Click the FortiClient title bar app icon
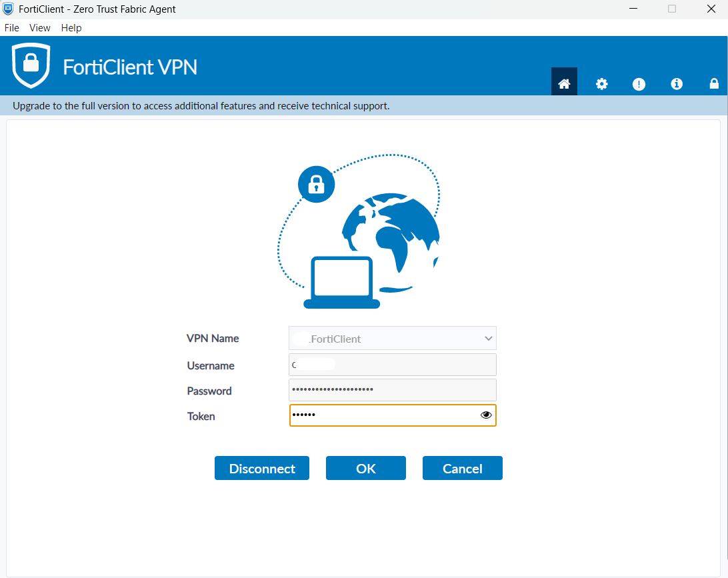728x578 pixels. click(x=9, y=9)
